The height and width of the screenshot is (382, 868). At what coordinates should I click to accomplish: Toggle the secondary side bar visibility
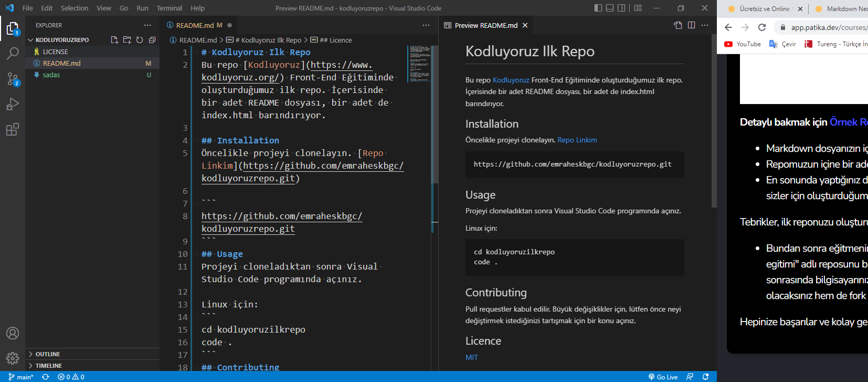(x=621, y=8)
